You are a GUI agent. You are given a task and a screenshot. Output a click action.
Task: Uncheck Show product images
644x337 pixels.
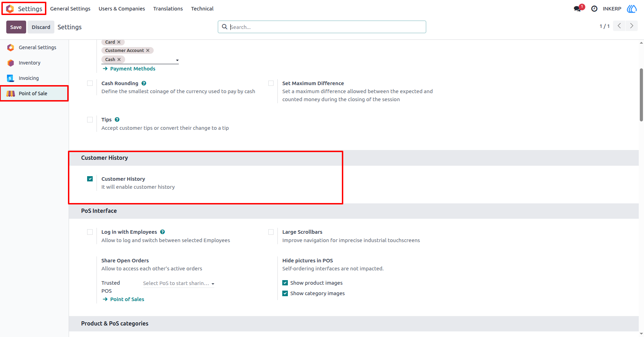coord(285,283)
